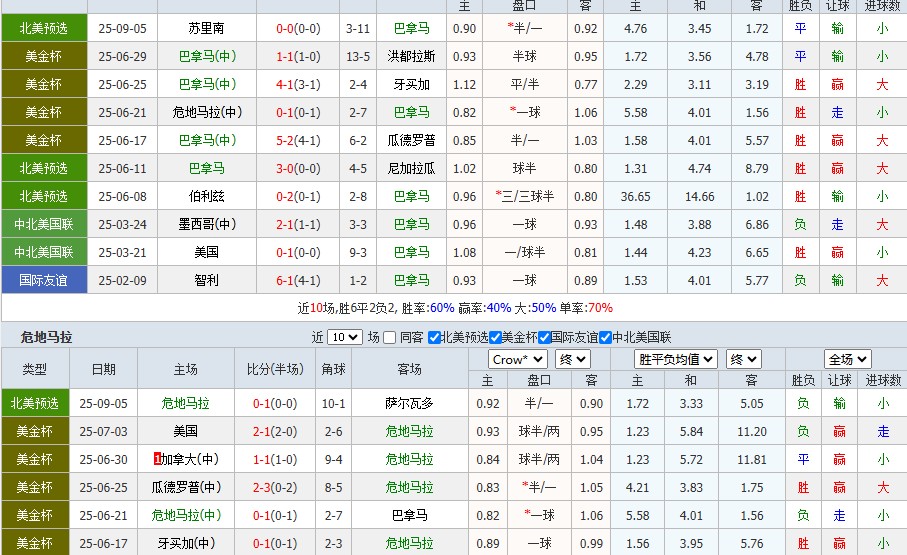
Task: Uncheck the 美金杯 filter checkbox
Action: pos(493,338)
